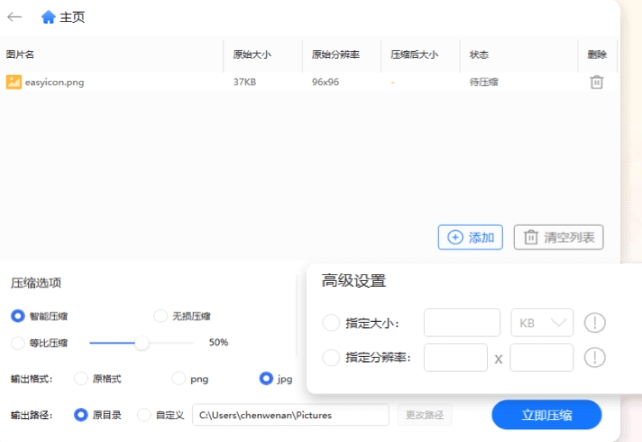Click the 压缩后大小 column header

[x=414, y=54]
